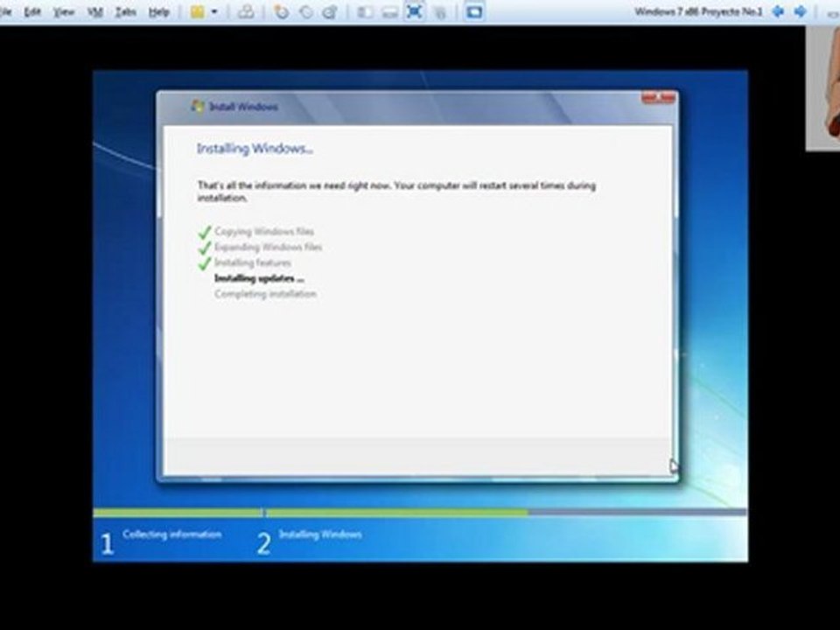Click the 'Installing Windows...' heading

point(255,149)
